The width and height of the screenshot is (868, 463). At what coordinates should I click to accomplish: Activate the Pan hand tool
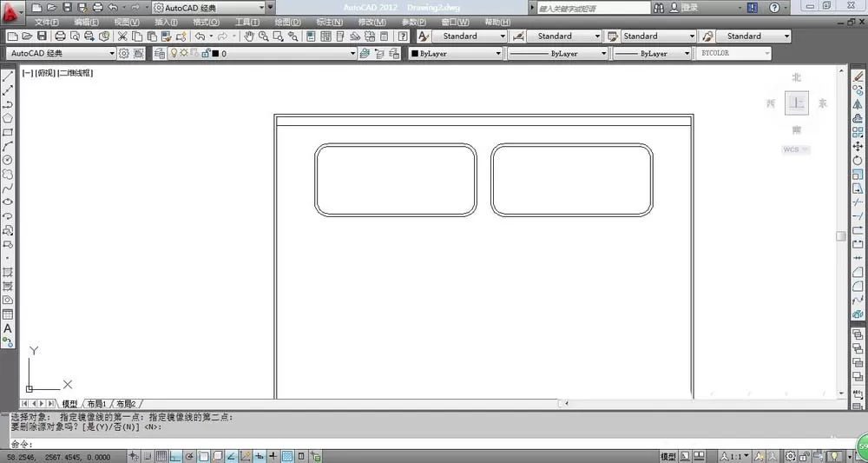coord(249,36)
